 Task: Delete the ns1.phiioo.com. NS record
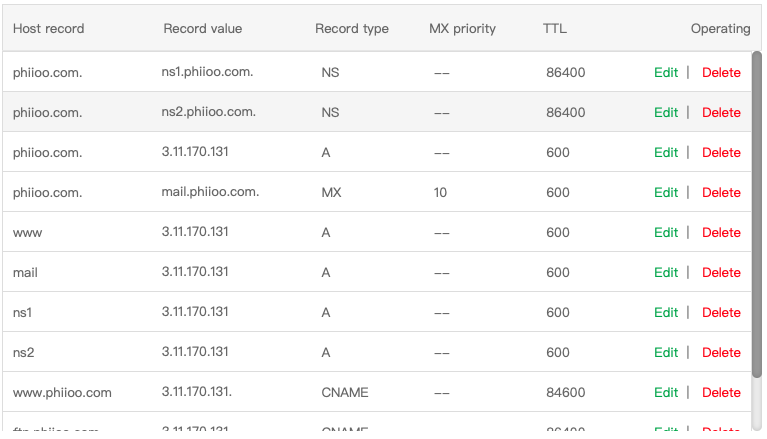(x=721, y=72)
